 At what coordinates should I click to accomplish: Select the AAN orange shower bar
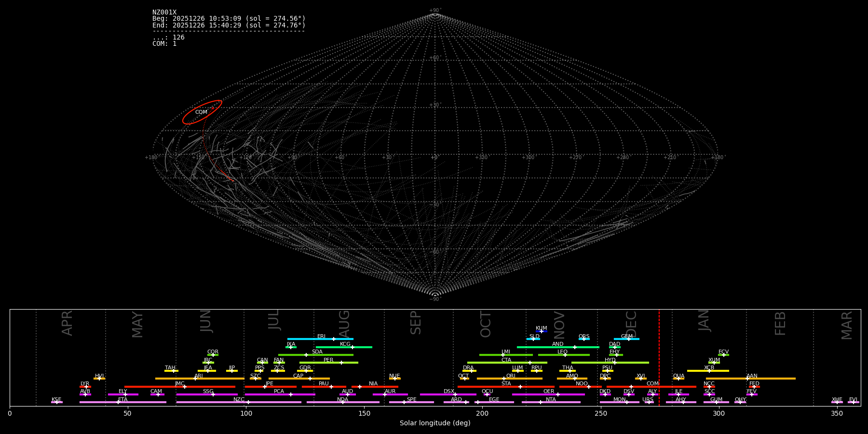[x=751, y=379]
